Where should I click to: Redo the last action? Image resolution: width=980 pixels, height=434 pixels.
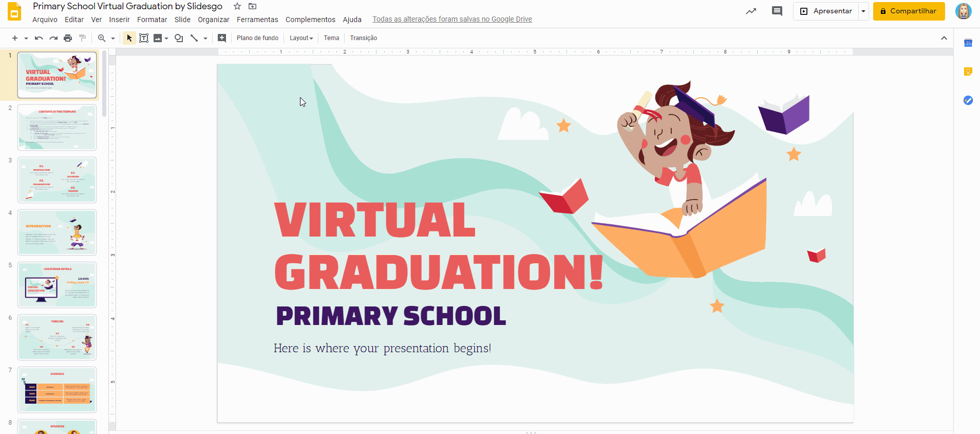click(53, 38)
